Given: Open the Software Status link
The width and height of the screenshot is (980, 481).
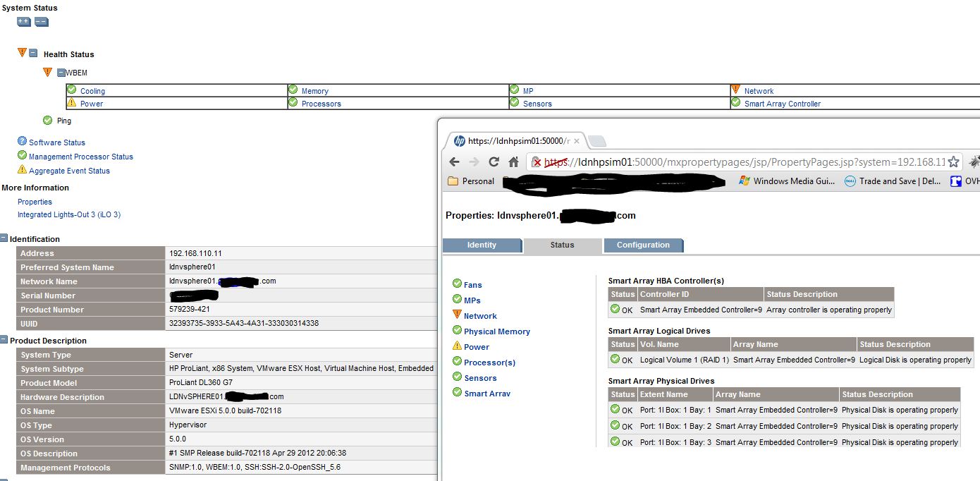Looking at the screenshot, I should click(x=57, y=142).
